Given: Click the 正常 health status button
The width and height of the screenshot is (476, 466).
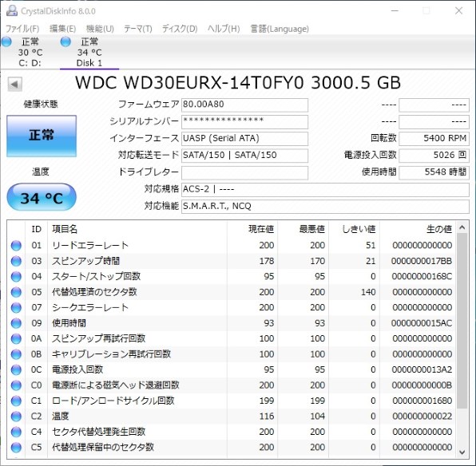Looking at the screenshot, I should point(42,136).
